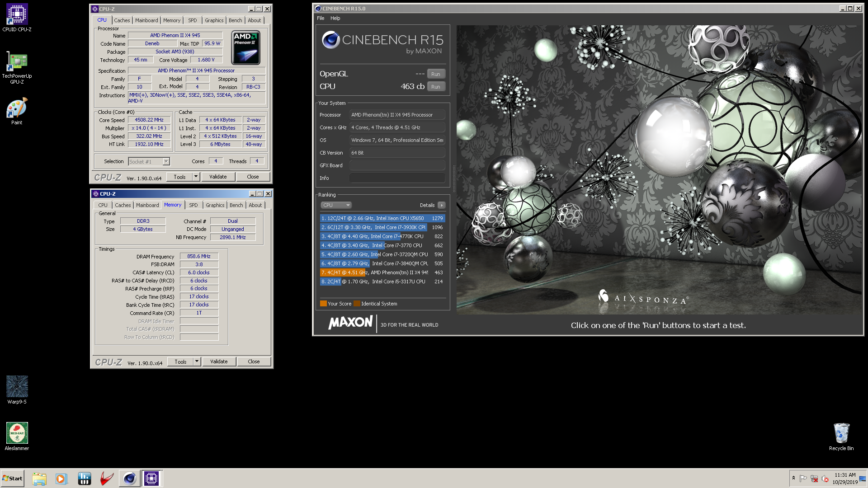This screenshot has height=488, width=868.
Task: Switch to Cinebench via taskbar icon
Action: 129,479
